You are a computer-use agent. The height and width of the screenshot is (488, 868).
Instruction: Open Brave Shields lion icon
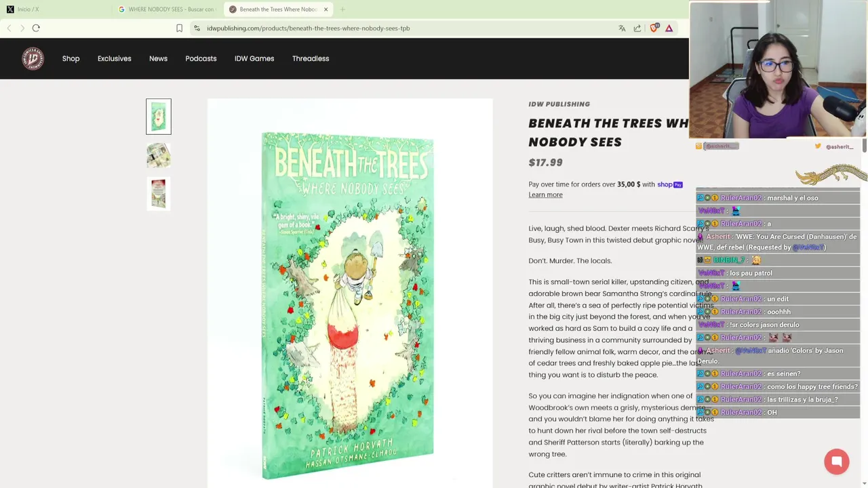(654, 28)
